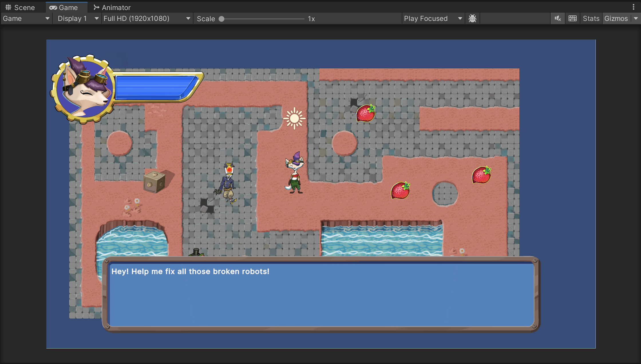This screenshot has width=641, height=364.
Task: Click the Scale slider handle
Action: (x=221, y=19)
